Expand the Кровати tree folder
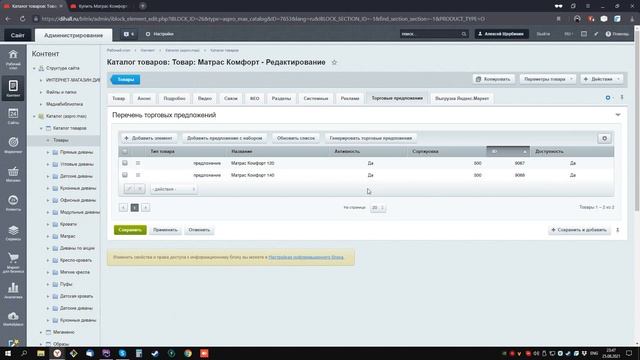 (48, 224)
